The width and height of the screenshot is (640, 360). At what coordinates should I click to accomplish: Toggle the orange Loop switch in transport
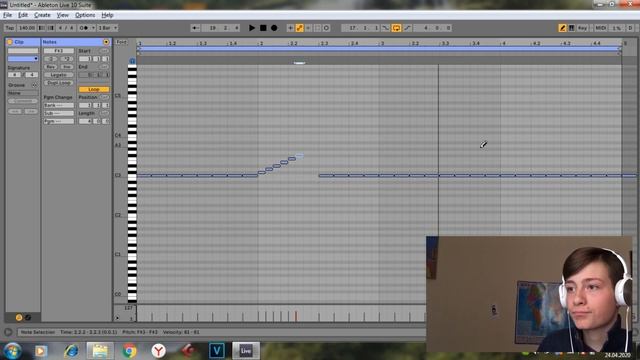[x=396, y=28]
